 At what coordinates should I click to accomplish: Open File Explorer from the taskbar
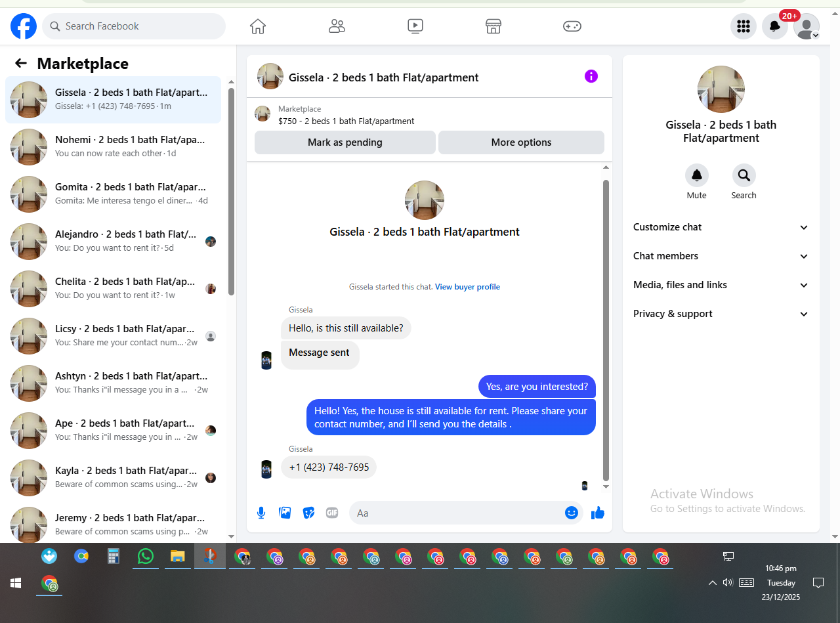coord(177,556)
